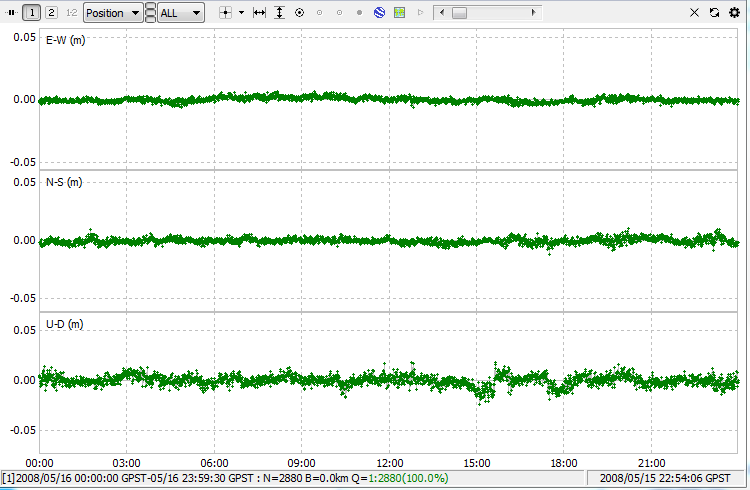Open the options gear icon

[x=735, y=13]
